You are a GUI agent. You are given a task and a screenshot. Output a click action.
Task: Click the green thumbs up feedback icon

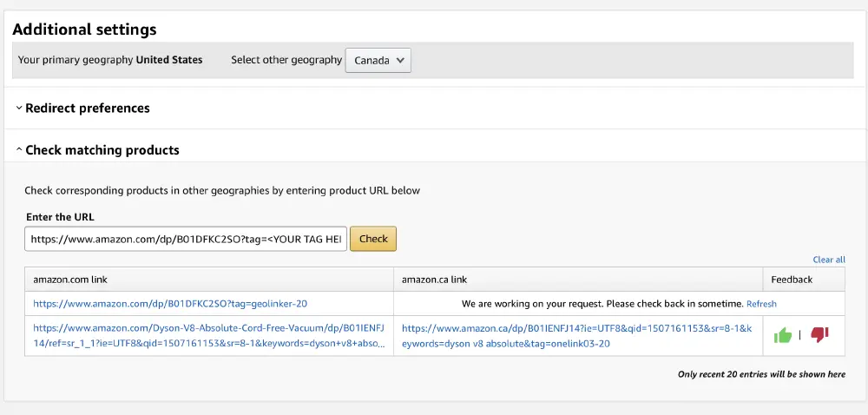783,335
